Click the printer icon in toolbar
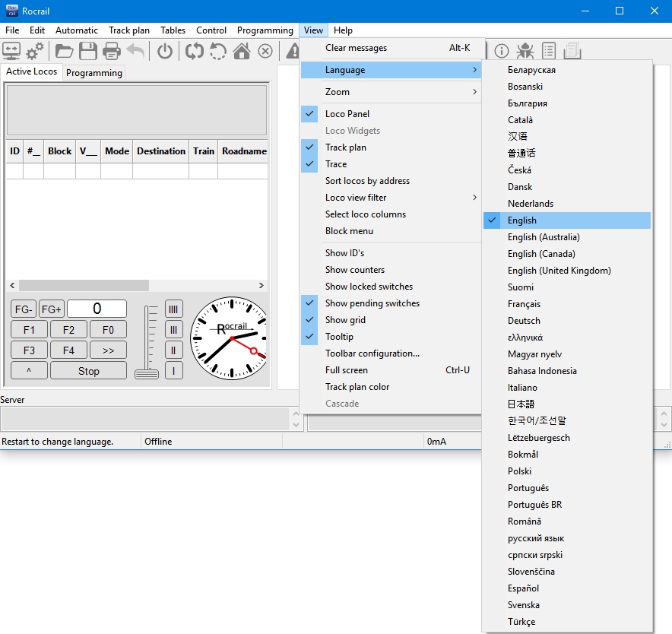672x634 pixels. 112,51
